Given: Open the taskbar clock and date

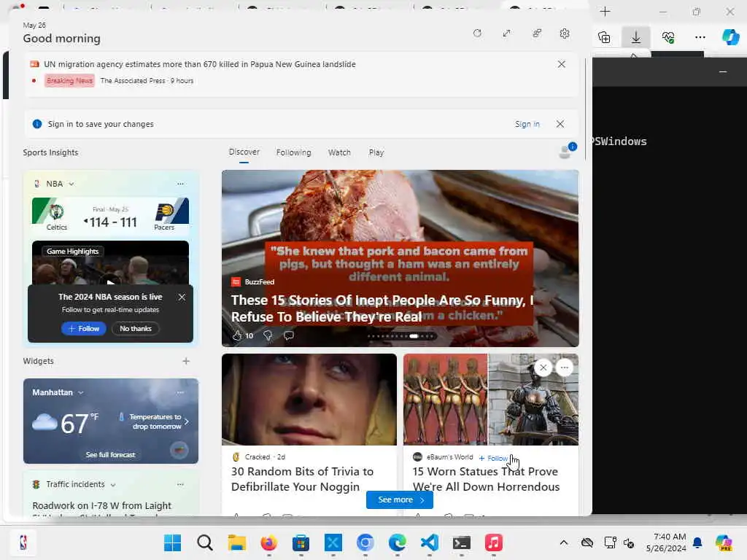Looking at the screenshot, I should coord(666,542).
